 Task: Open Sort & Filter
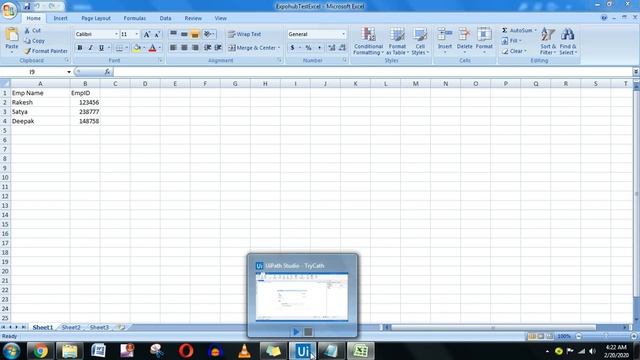click(x=548, y=41)
